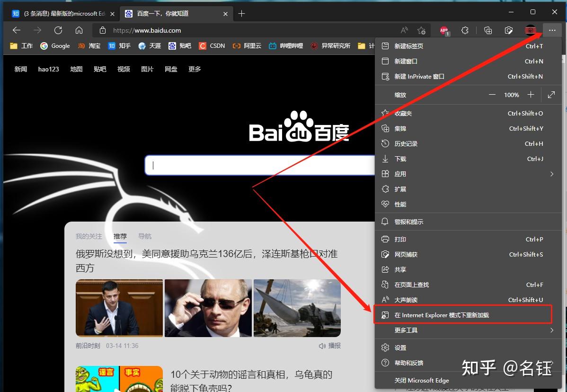Choose 打印 in the menu

[x=468, y=239]
